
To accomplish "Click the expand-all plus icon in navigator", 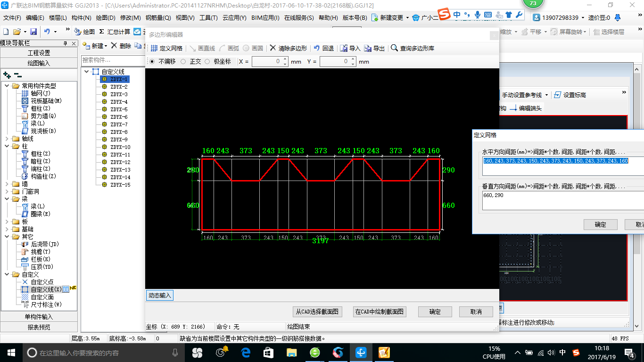I will pyautogui.click(x=7, y=75).
